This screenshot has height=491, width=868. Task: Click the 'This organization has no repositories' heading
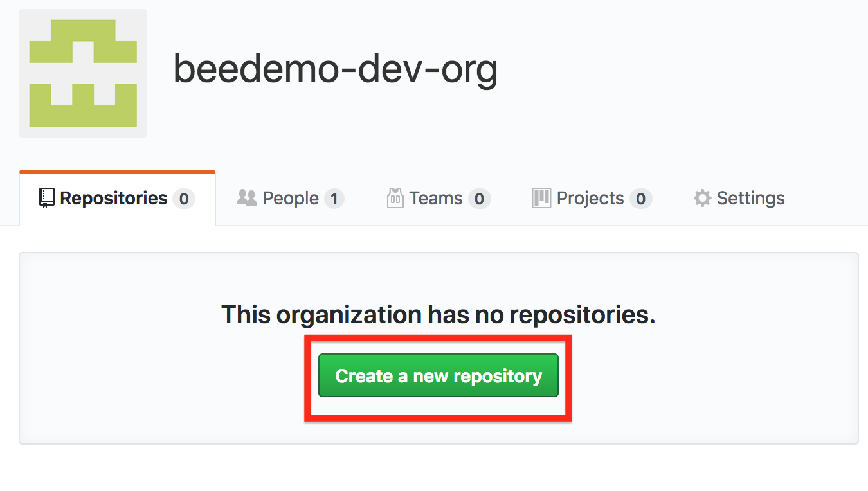tap(439, 315)
